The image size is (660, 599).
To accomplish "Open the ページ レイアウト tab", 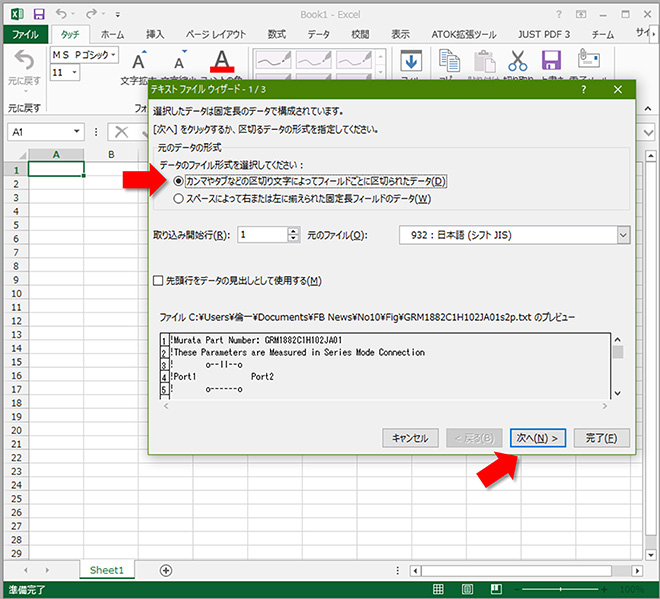I will click(216, 35).
